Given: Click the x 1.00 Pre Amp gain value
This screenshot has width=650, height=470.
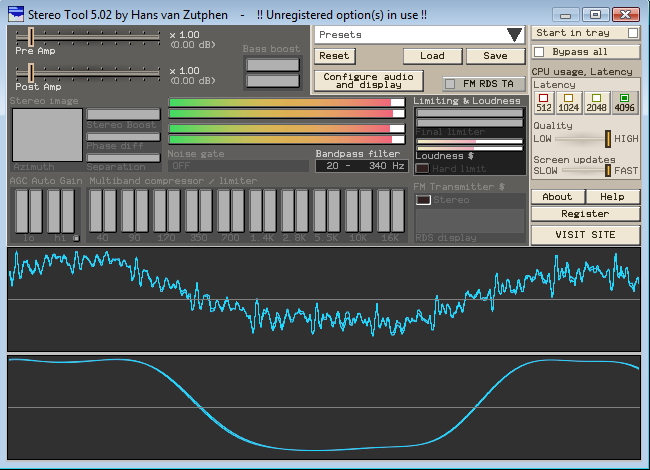Looking at the screenshot, I should [184, 35].
